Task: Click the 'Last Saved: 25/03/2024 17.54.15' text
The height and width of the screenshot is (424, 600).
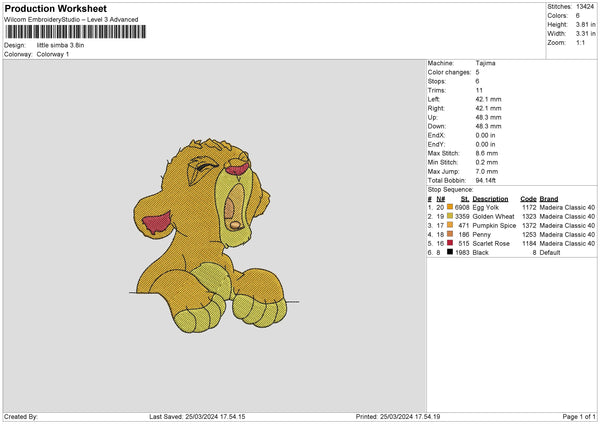Action: coord(197,416)
